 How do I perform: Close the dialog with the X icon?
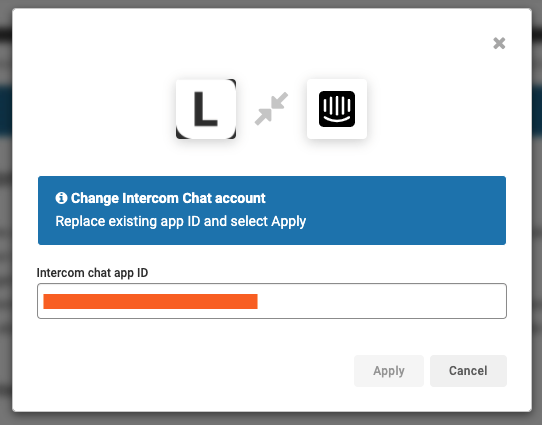click(499, 43)
